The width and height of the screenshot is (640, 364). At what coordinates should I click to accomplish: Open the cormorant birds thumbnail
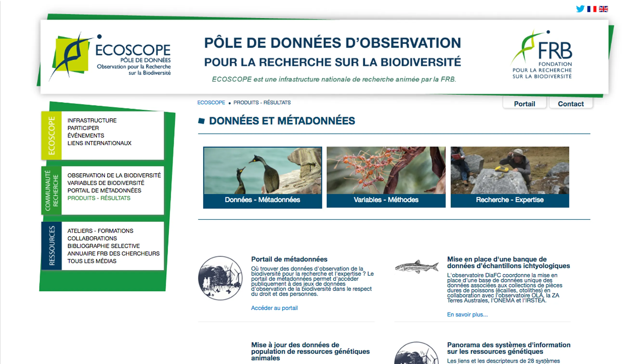[x=262, y=170]
